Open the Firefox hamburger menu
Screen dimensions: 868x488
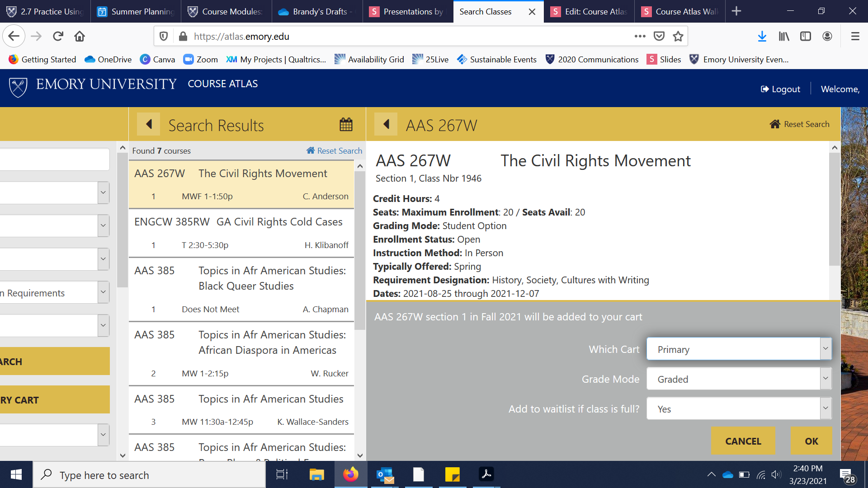[x=855, y=36]
